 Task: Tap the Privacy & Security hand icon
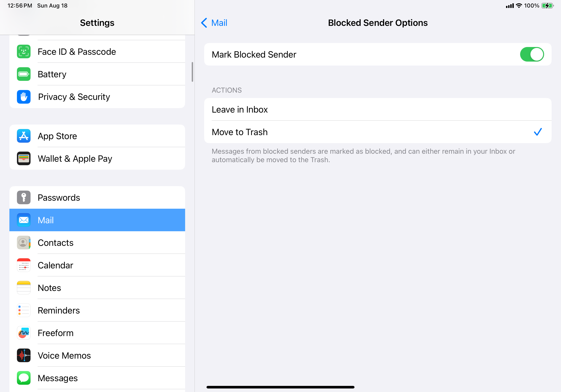point(24,97)
